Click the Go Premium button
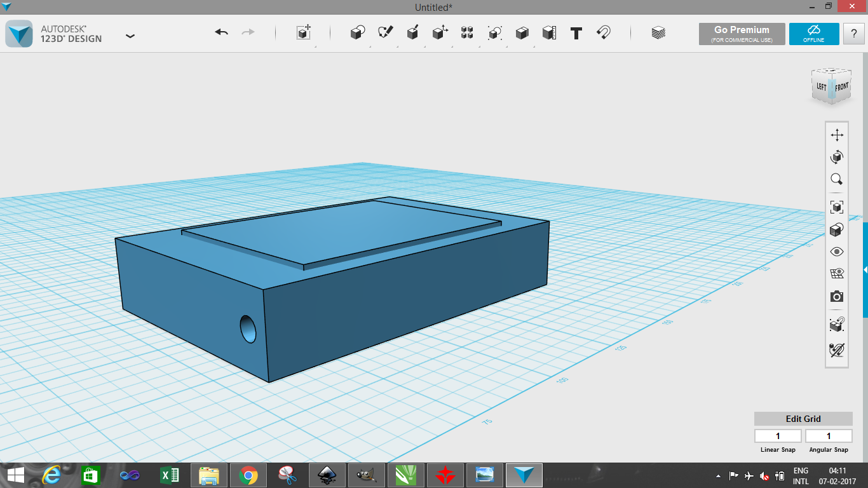 point(742,34)
